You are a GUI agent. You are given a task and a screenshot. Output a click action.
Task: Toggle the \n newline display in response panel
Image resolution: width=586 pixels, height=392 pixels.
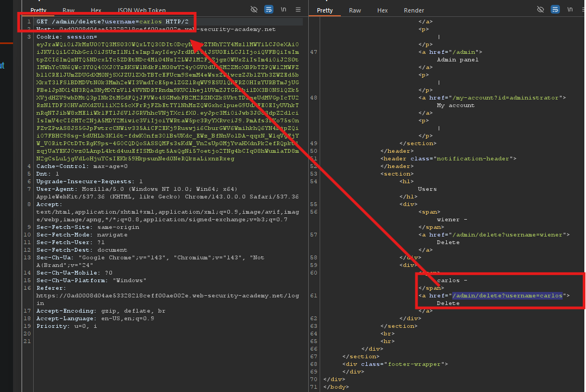click(x=570, y=9)
